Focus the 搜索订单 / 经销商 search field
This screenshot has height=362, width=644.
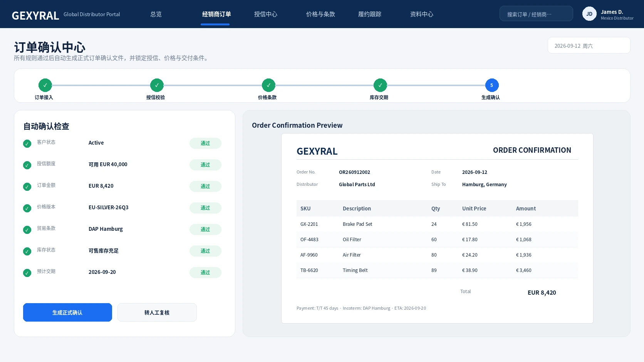(536, 13)
